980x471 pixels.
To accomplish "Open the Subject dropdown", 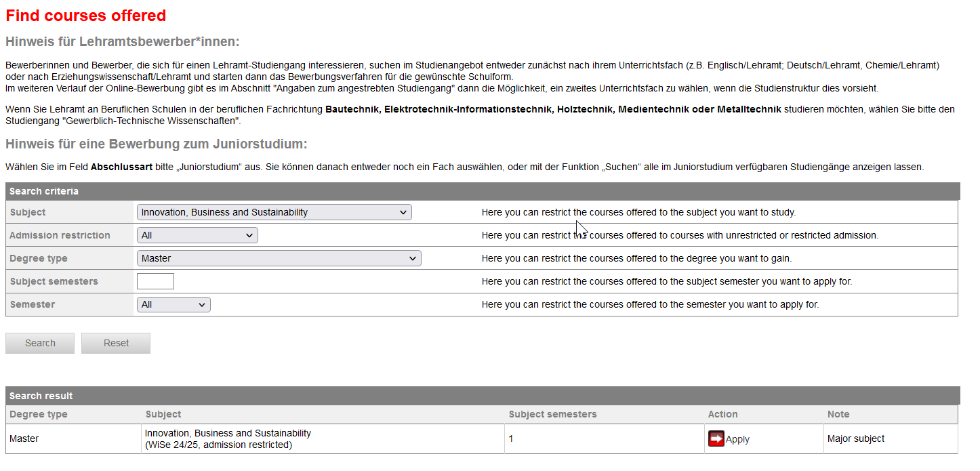I will [274, 212].
